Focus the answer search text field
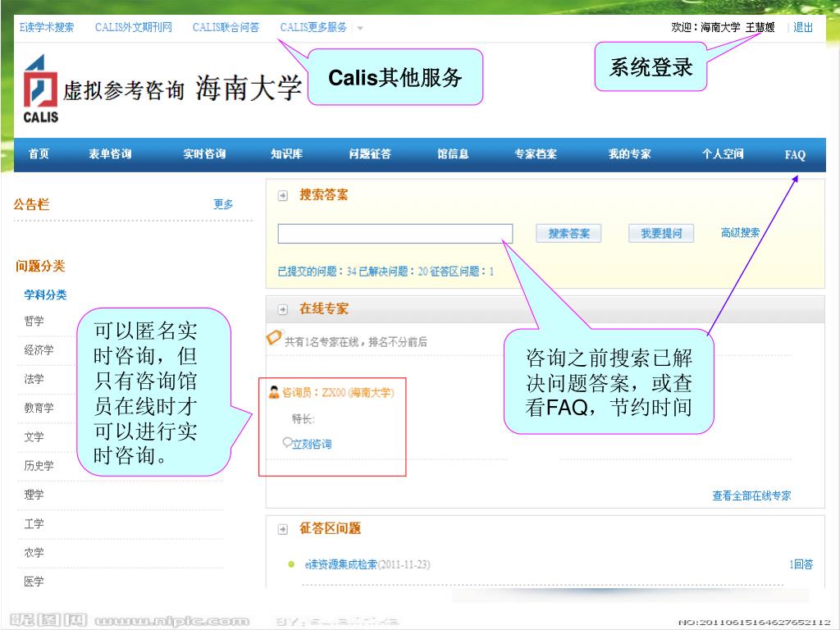Viewport: 840px width, 630px height. [x=395, y=234]
